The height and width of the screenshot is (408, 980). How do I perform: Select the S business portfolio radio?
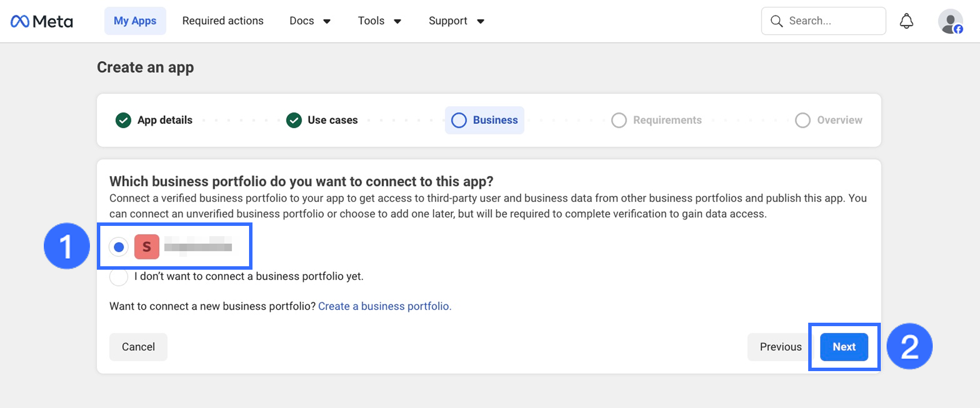point(119,247)
